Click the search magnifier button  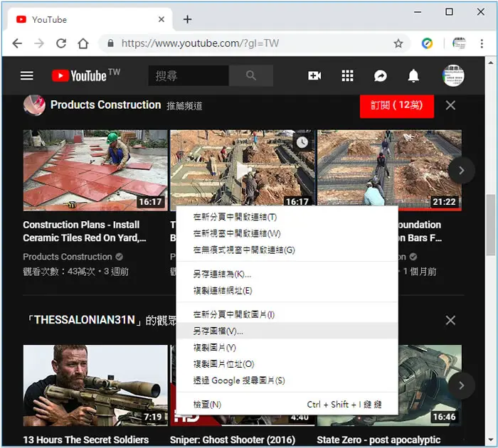pyautogui.click(x=251, y=75)
